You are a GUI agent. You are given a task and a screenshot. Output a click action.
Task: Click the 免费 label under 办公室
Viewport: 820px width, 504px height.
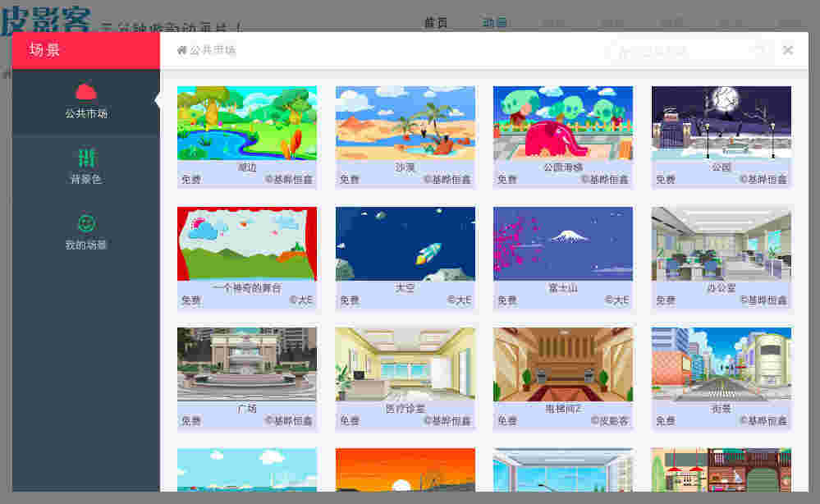[x=665, y=300]
